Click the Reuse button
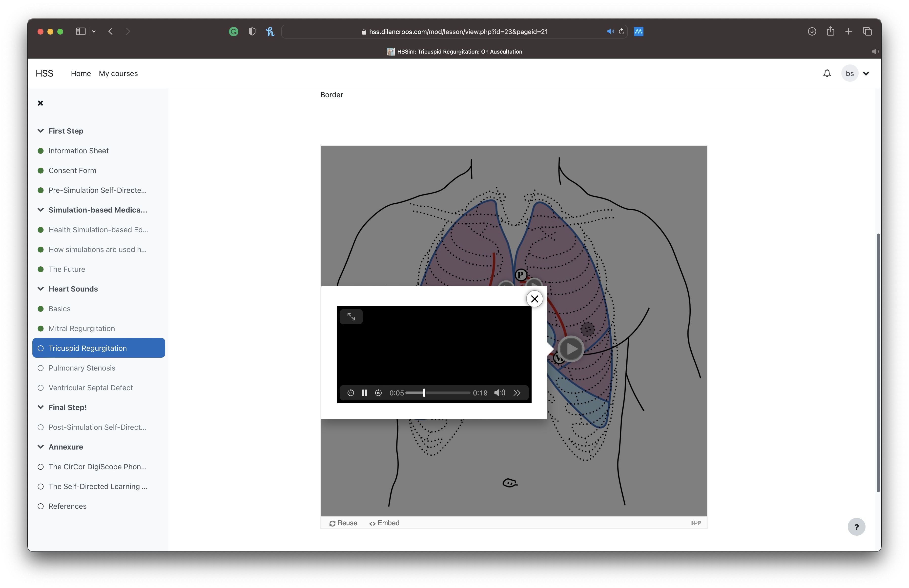The image size is (909, 588). (343, 523)
